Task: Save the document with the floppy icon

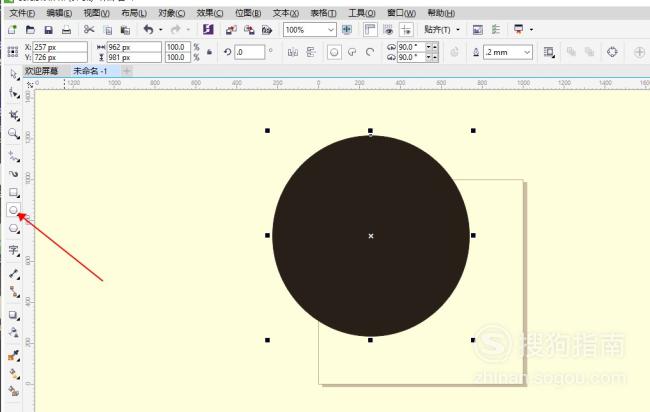Action: [48, 30]
